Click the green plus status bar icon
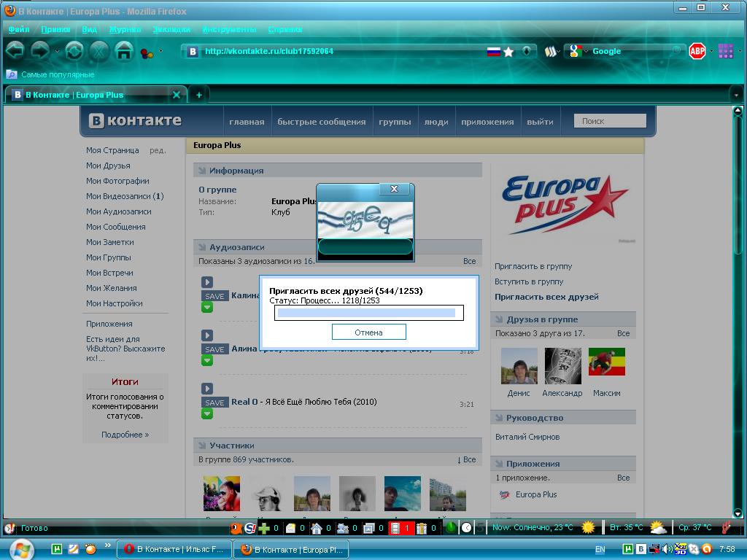747x560 pixels. tap(263, 528)
